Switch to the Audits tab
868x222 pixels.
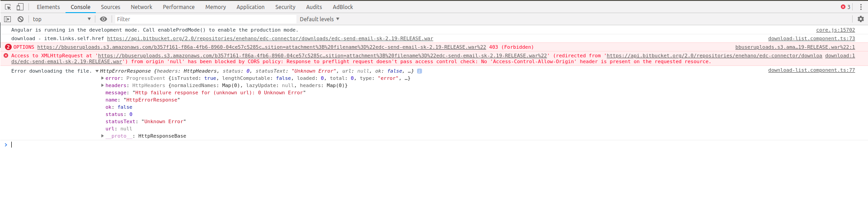tap(314, 7)
